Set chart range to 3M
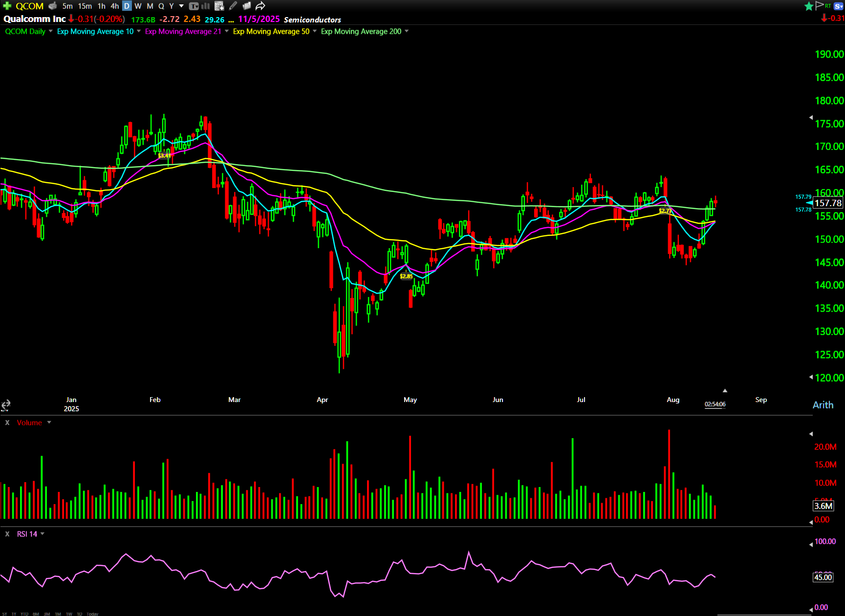 (x=47, y=614)
